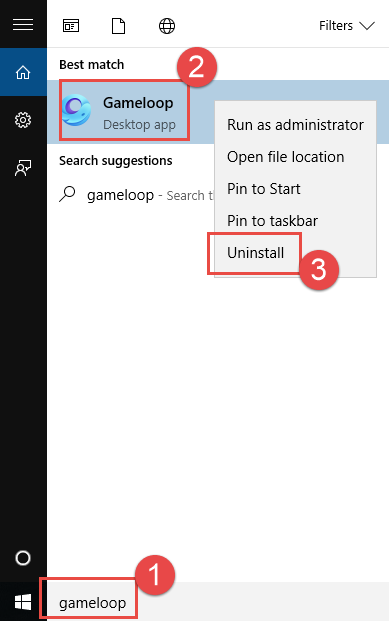This screenshot has width=389, height=621.
Task: Choose Open file location
Action: coord(295,157)
